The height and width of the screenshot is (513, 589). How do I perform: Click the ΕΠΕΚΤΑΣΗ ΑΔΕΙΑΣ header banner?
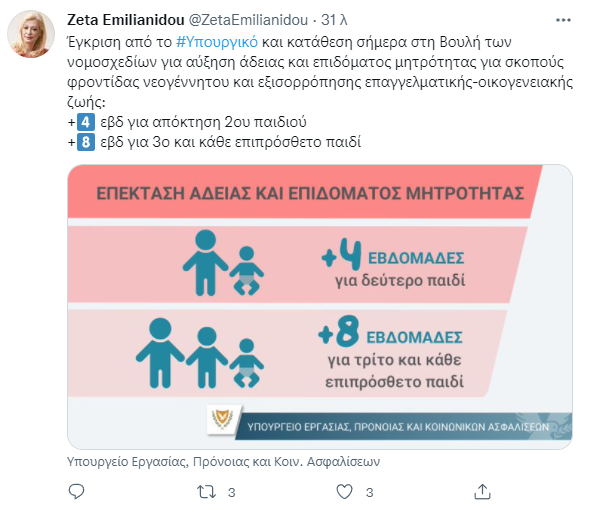(305, 192)
